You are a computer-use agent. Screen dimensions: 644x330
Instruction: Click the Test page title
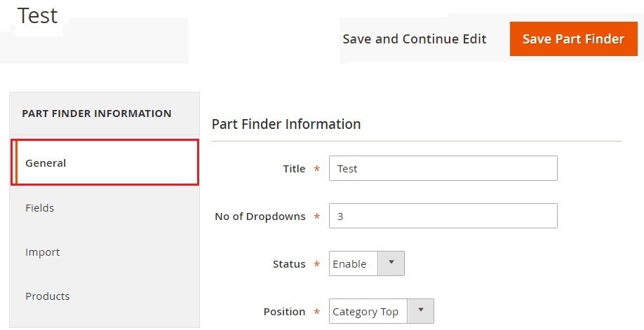tap(38, 15)
